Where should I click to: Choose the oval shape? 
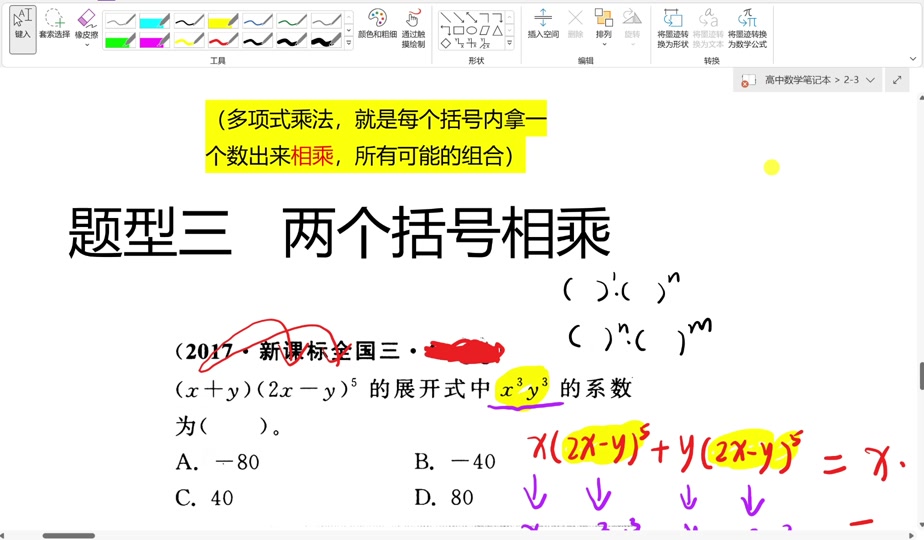click(x=471, y=30)
